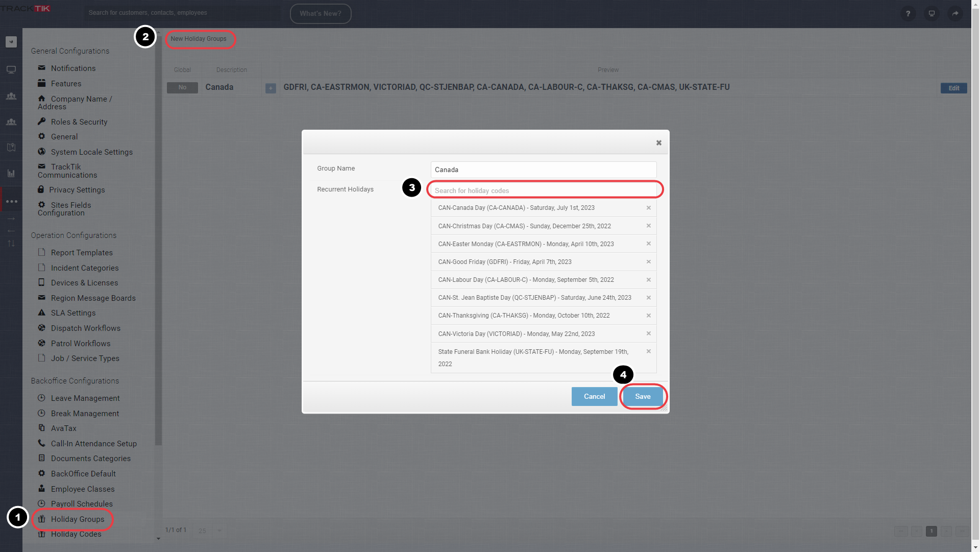Screen dimensions: 980x552
Task: Click the sidebar scrollbar
Action: [158, 240]
